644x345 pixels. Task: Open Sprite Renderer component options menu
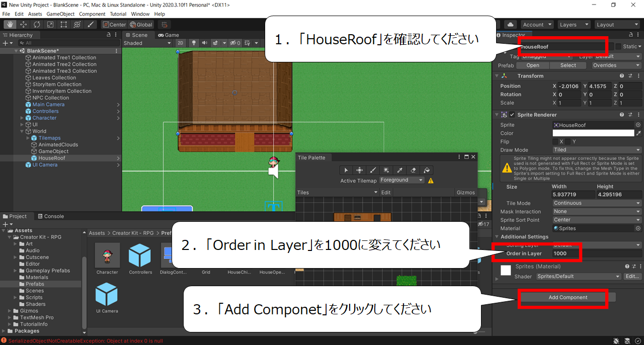coord(639,115)
